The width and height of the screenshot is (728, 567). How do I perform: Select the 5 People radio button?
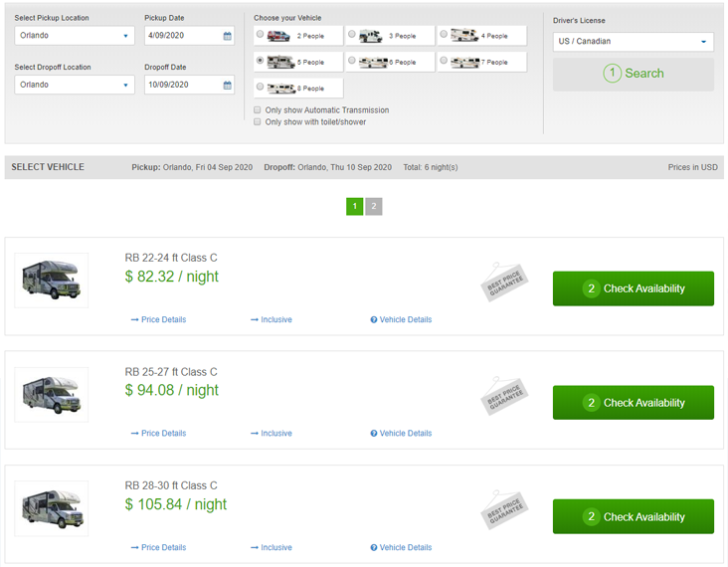[261, 61]
